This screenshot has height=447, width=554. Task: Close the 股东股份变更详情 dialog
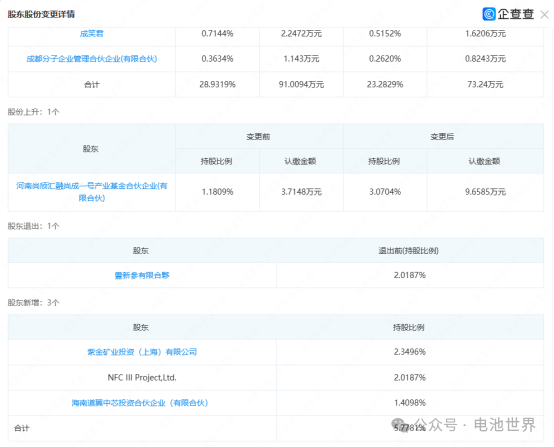[x=544, y=15]
